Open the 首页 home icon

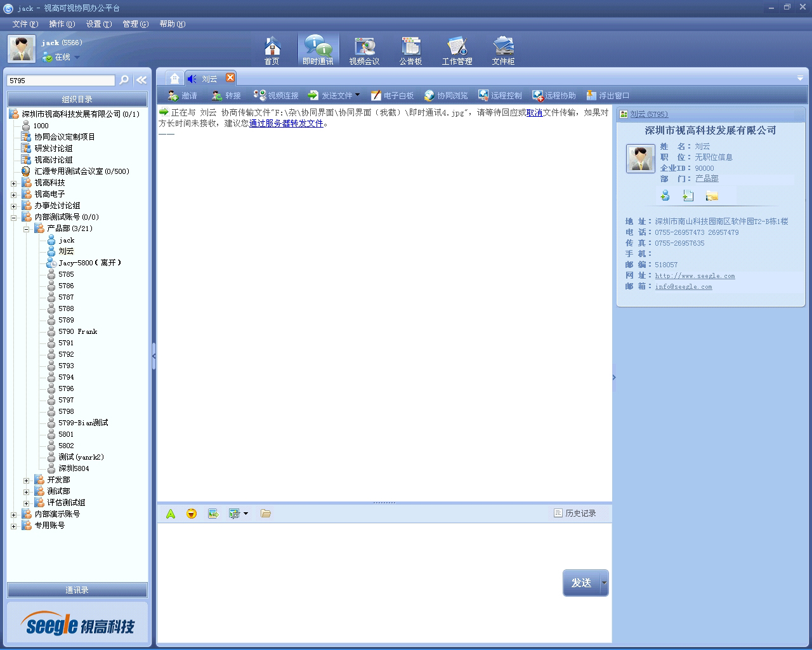272,50
